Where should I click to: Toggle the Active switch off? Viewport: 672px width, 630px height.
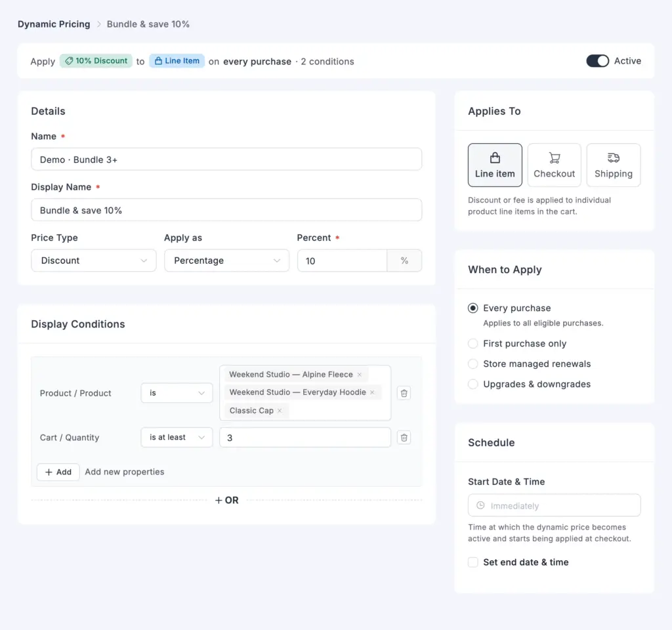[597, 61]
